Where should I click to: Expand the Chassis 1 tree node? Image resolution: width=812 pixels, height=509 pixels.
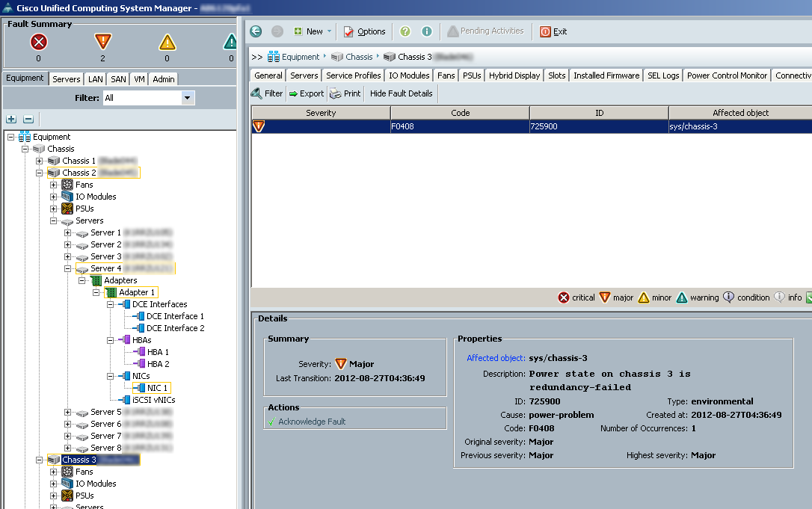40,161
